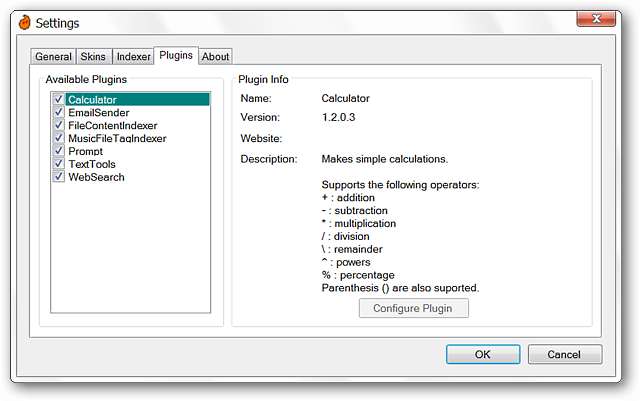Toggle the MusicFileTagIndexer checkbox
Screen dimensions: 640x401
pyautogui.click(x=59, y=138)
